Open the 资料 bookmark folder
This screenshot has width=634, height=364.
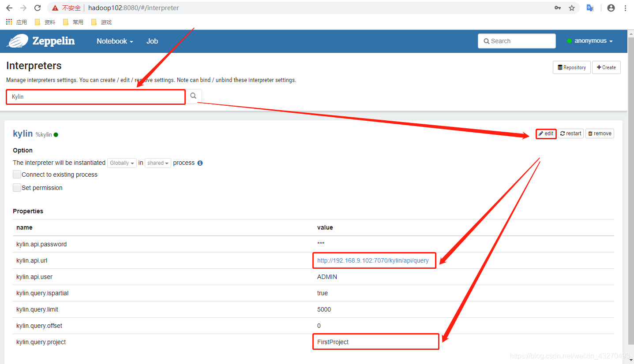coord(45,22)
